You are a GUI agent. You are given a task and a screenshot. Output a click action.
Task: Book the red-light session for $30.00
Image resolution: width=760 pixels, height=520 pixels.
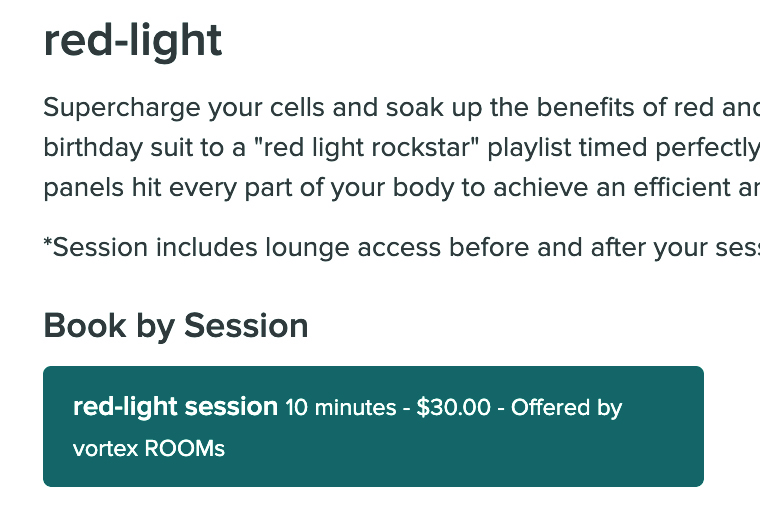coord(373,426)
